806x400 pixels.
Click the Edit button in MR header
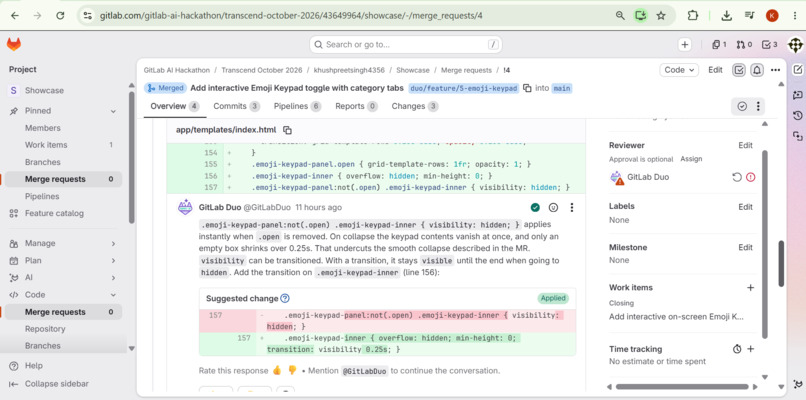click(x=716, y=70)
